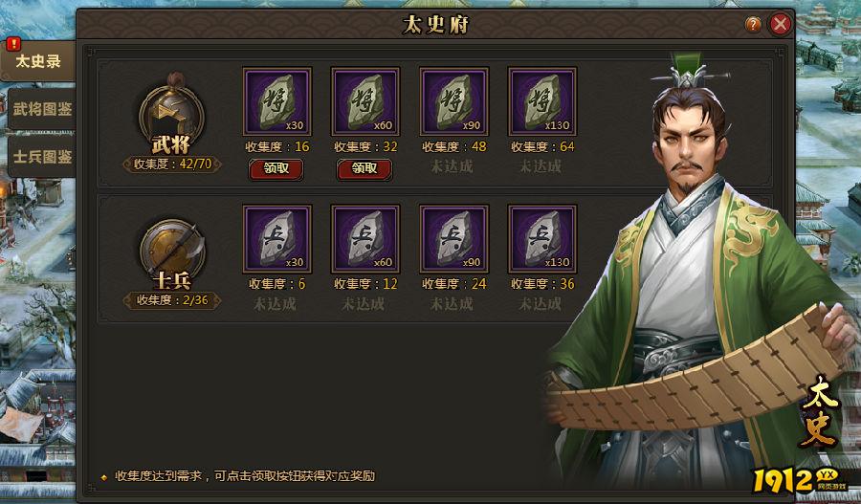Click the 将 token x90 reward icon
The image size is (861, 504).
click(453, 101)
